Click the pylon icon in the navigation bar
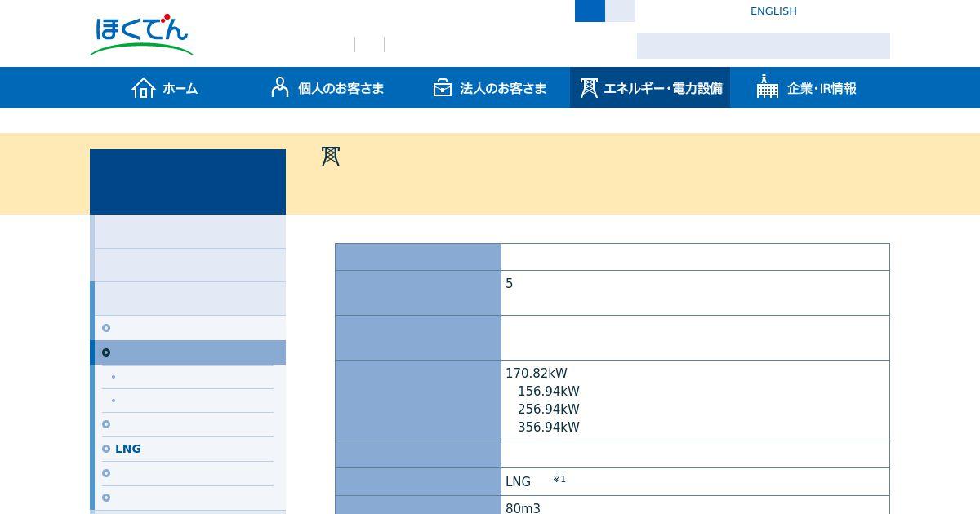Image resolution: width=980 pixels, height=514 pixels. click(589, 88)
